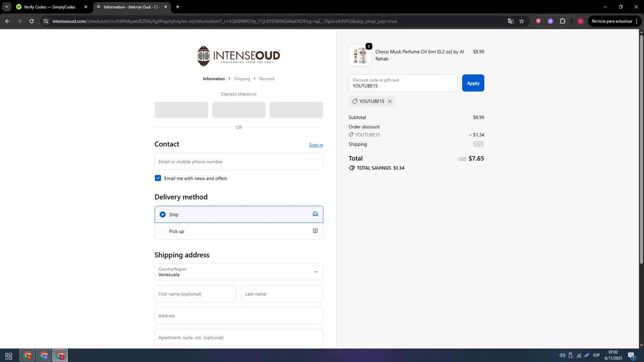Open the second Chrome taskbar icon
The image size is (644, 362).
(x=44, y=356)
